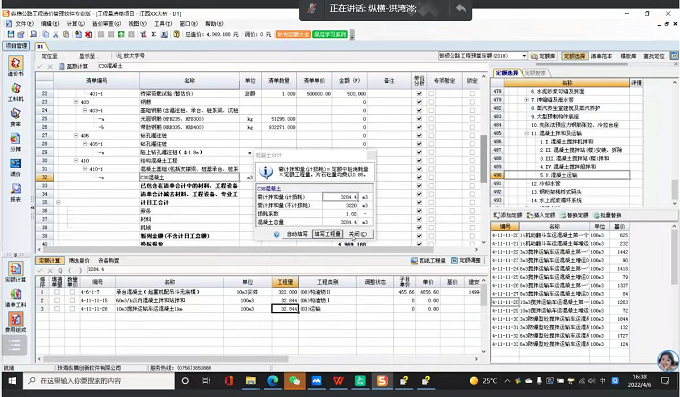The width and height of the screenshot is (680, 397).
Task: Click the 模板库 button
Action: coord(628,56)
